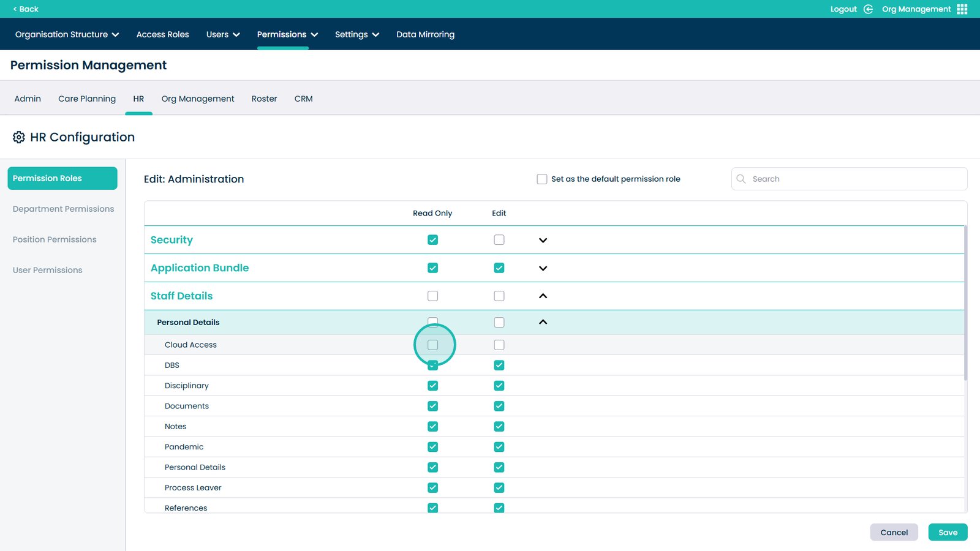Viewport: 980px width, 551px height.
Task: Click the Org Management apps grid icon
Action: (x=962, y=9)
